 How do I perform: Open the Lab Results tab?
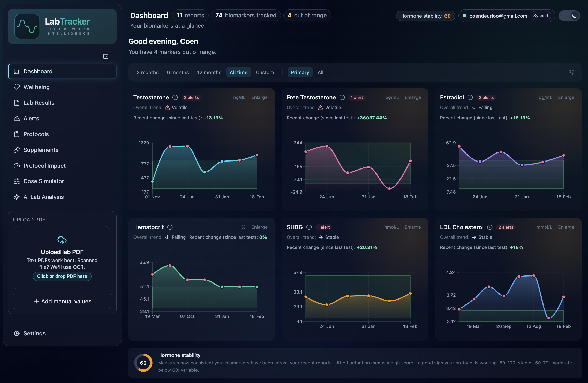39,103
